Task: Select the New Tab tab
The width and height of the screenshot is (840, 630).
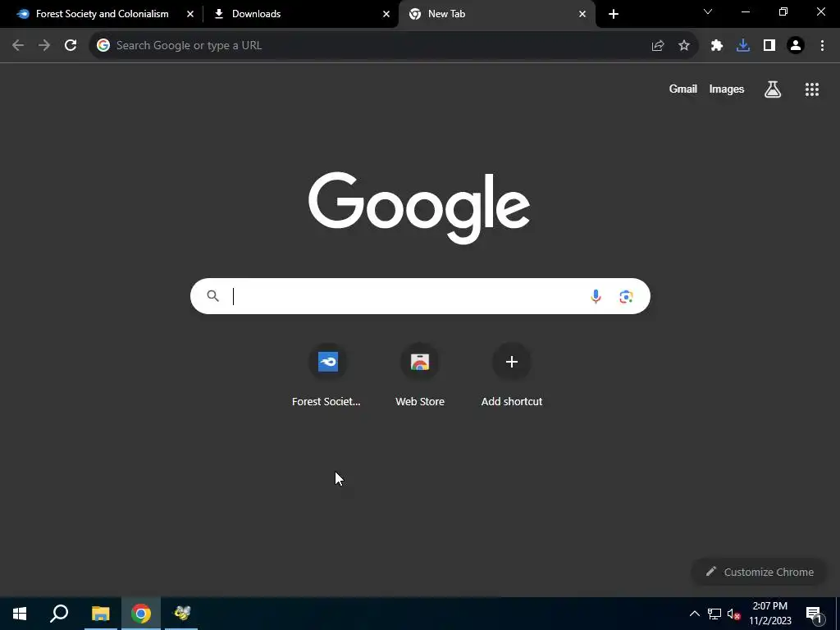Action: pos(496,14)
